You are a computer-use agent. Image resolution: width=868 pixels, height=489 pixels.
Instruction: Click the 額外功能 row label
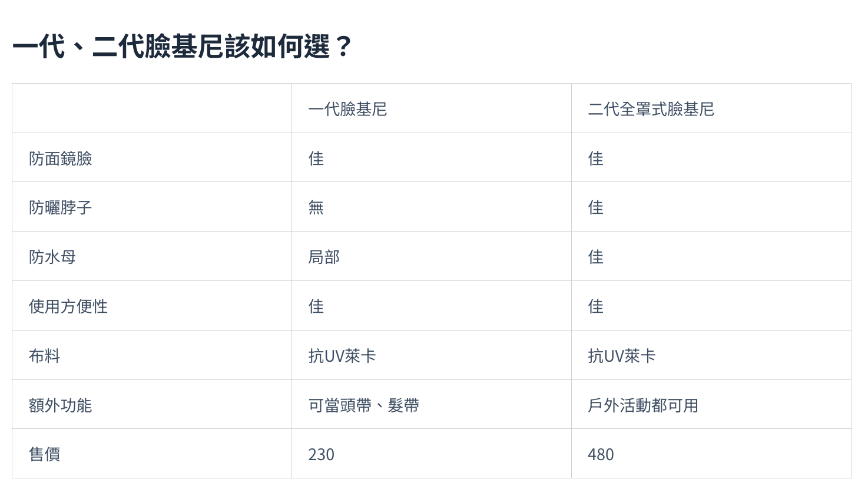tap(60, 405)
